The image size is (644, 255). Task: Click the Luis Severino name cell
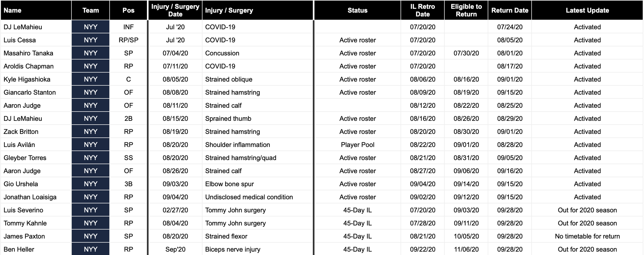36,210
